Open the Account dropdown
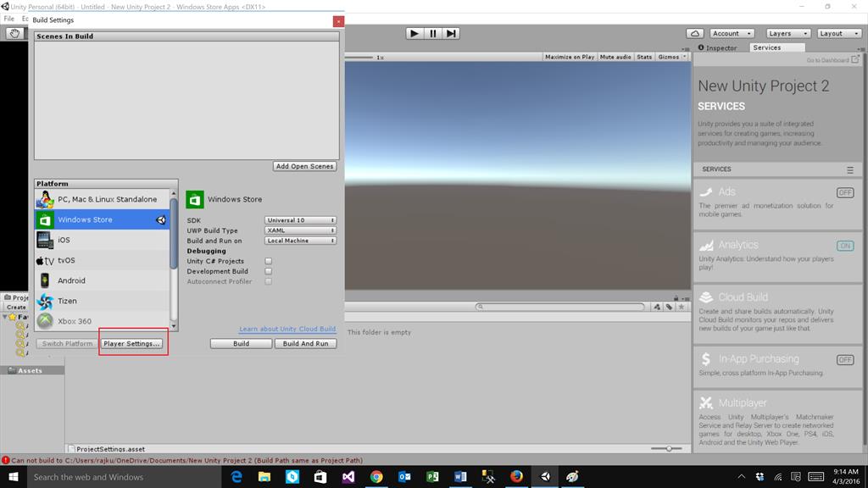 pyautogui.click(x=732, y=33)
